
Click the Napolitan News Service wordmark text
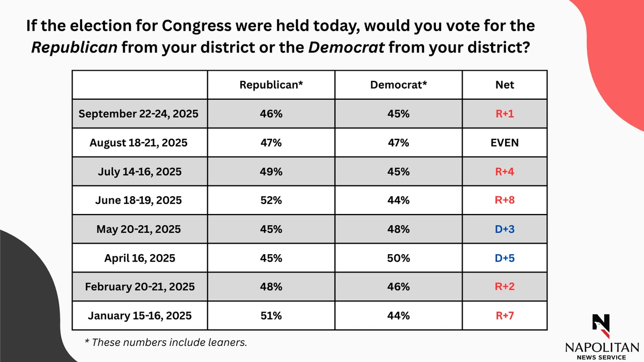point(601,351)
